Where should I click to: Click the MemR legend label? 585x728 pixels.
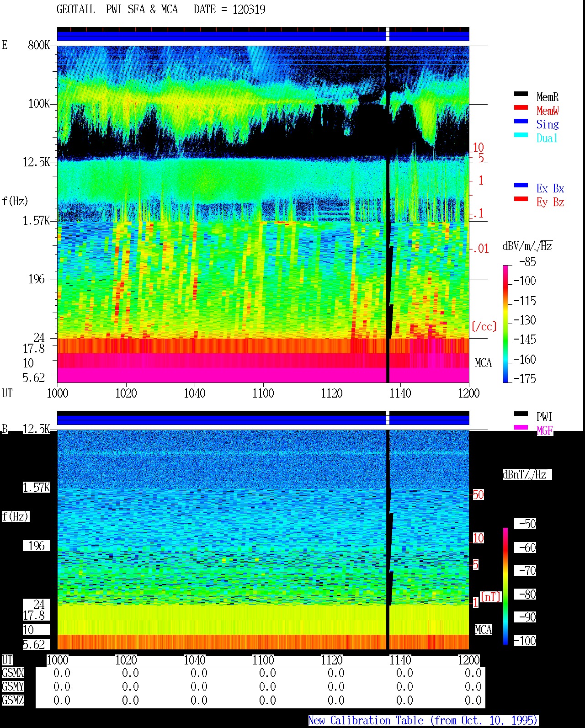[x=548, y=97]
